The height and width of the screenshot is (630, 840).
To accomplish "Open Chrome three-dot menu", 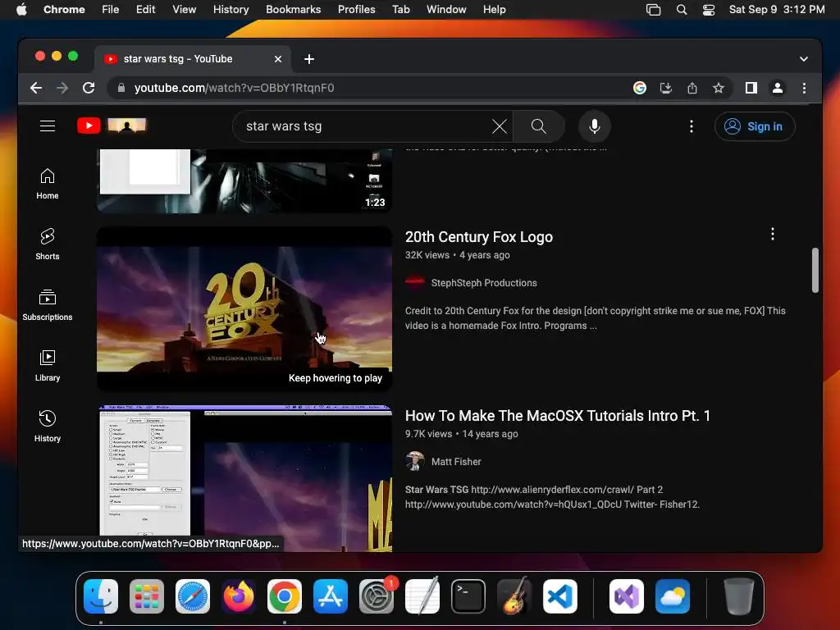I will pos(804,88).
